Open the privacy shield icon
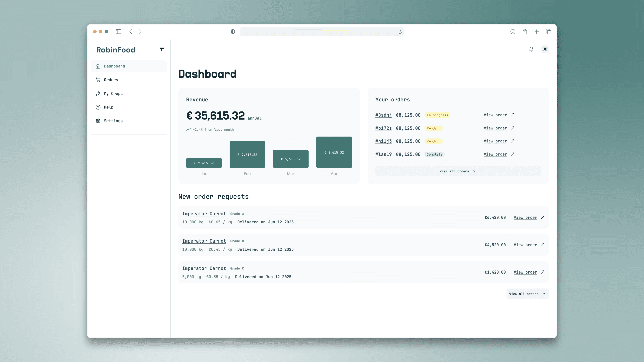Viewport: 644px width, 362px height. click(x=233, y=32)
